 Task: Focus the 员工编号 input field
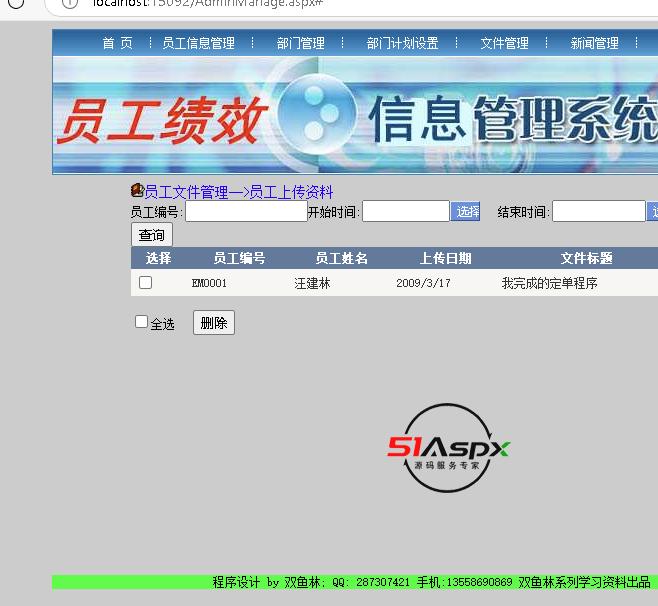click(246, 211)
